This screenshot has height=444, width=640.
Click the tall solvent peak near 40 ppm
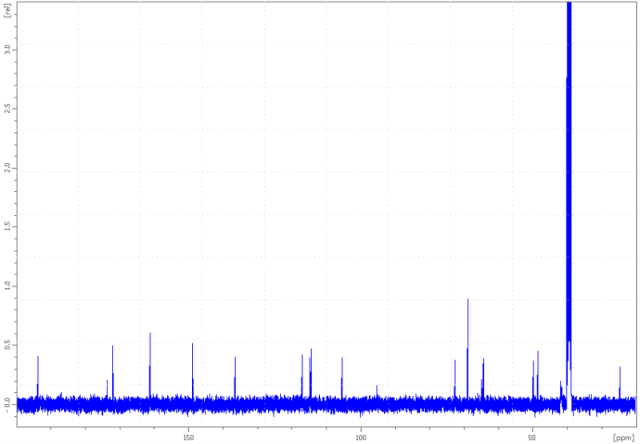coord(568,200)
